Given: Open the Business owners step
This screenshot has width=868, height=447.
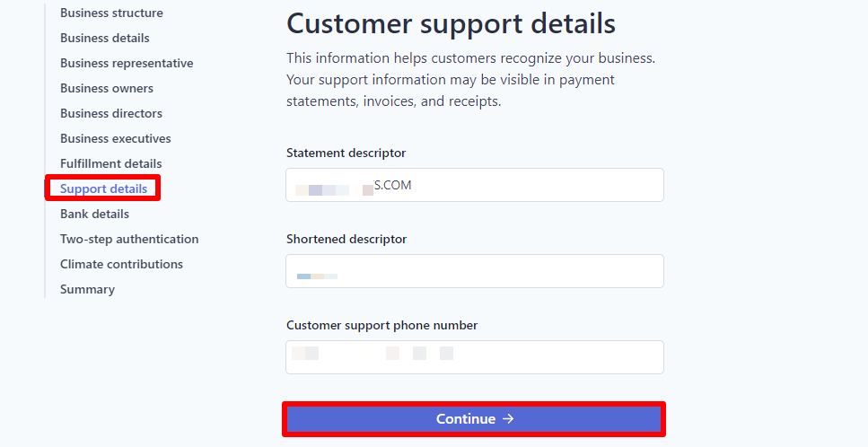Looking at the screenshot, I should click(x=107, y=89).
